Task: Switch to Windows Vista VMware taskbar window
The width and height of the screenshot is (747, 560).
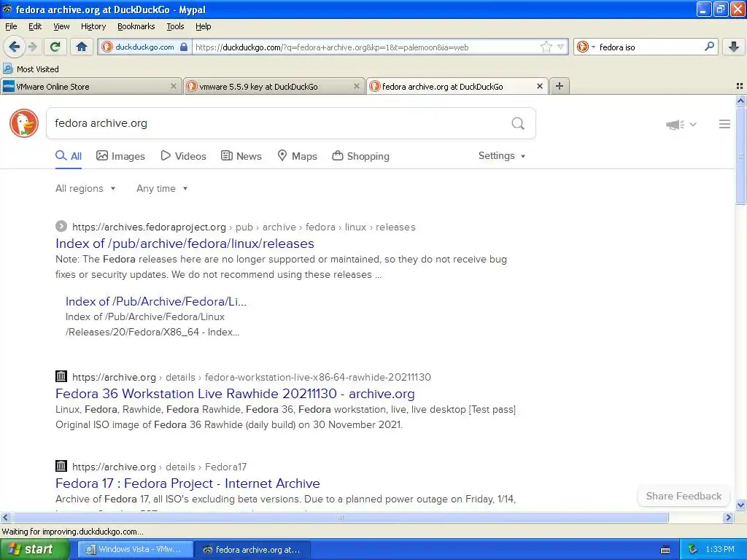Action: pyautogui.click(x=135, y=550)
